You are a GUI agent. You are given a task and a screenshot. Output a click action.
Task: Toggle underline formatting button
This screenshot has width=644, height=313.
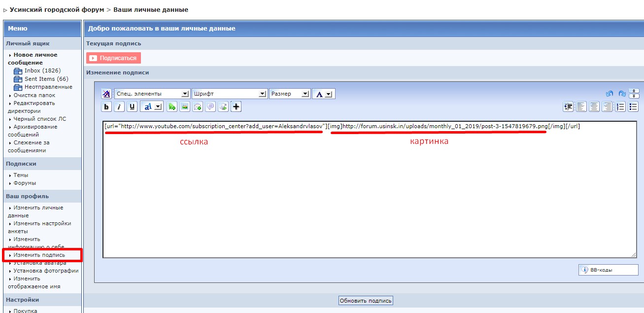point(132,106)
